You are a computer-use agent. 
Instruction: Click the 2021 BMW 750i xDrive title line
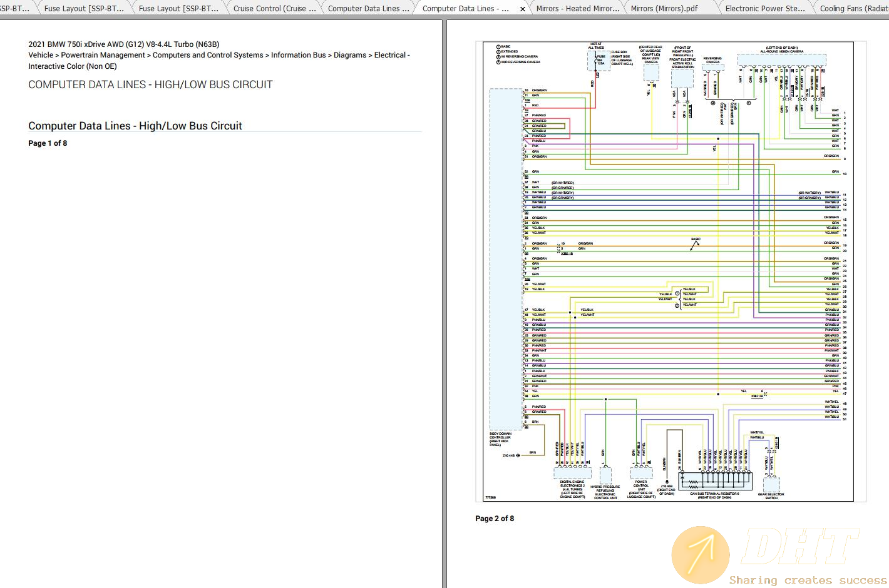coord(124,44)
